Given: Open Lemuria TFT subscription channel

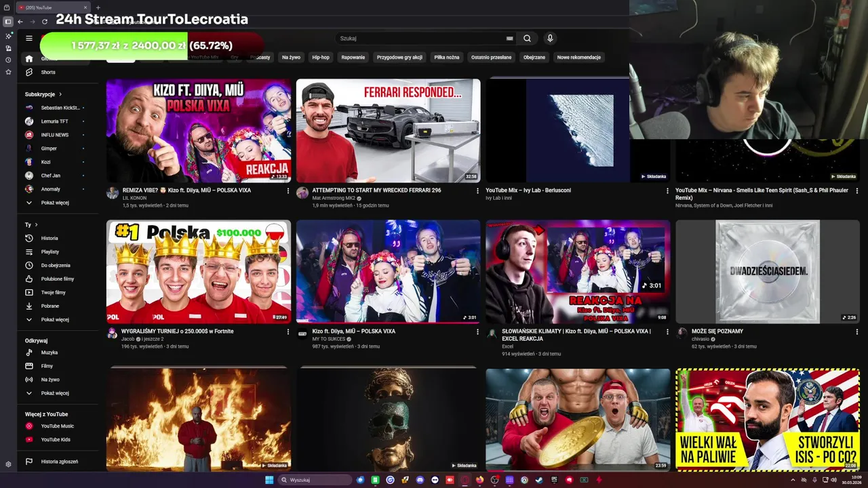Looking at the screenshot, I should click(58, 121).
